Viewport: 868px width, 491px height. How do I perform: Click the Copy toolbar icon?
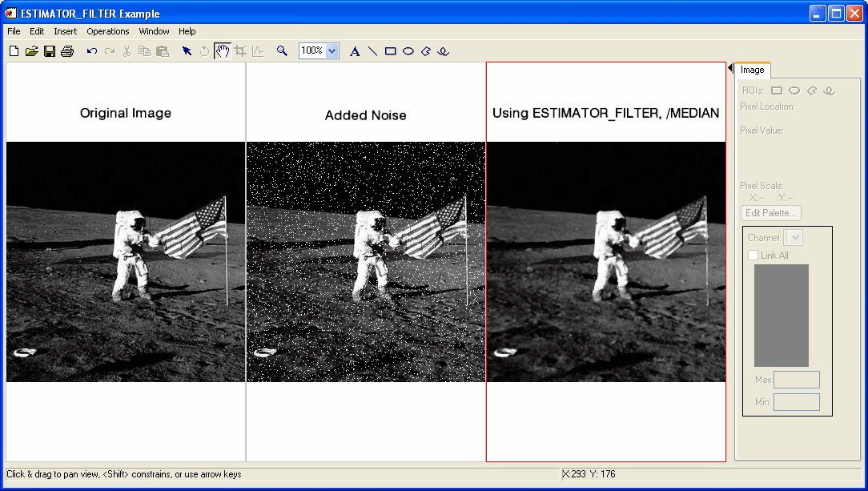point(144,51)
